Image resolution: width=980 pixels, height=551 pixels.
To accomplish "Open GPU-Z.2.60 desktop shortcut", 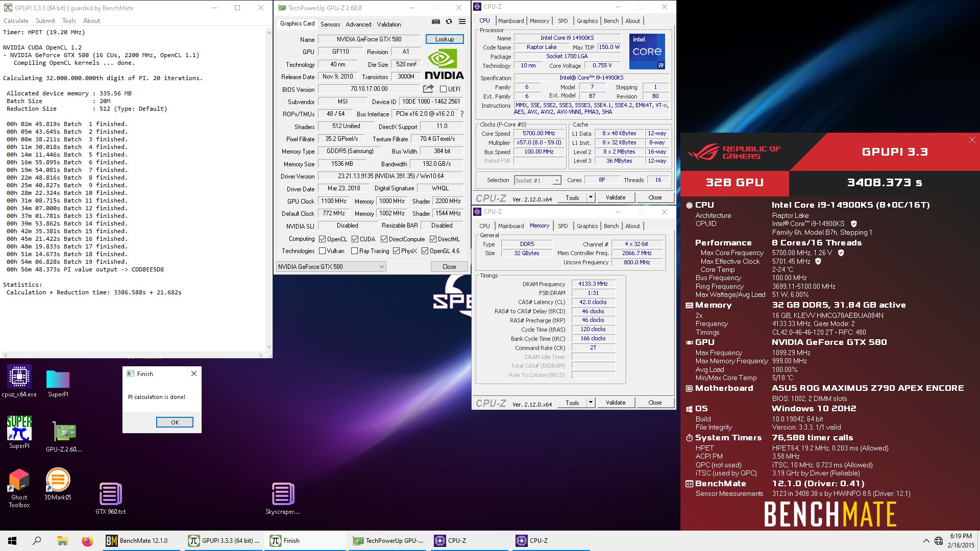I will pyautogui.click(x=64, y=437).
